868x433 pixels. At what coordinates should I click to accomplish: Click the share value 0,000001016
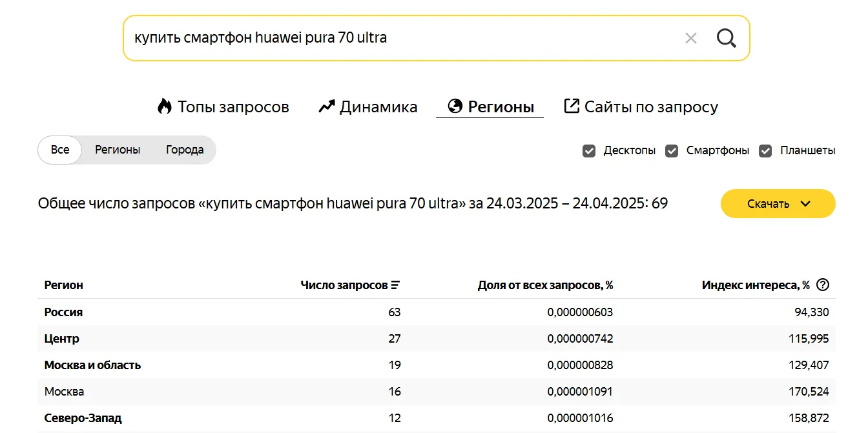tap(580, 418)
